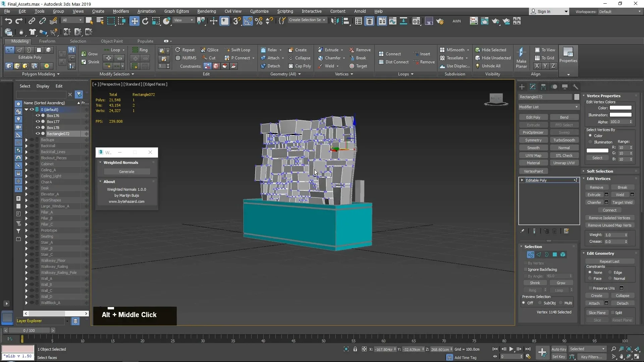Open the ribbon Properties icon
The image size is (644, 362).
click(568, 52)
